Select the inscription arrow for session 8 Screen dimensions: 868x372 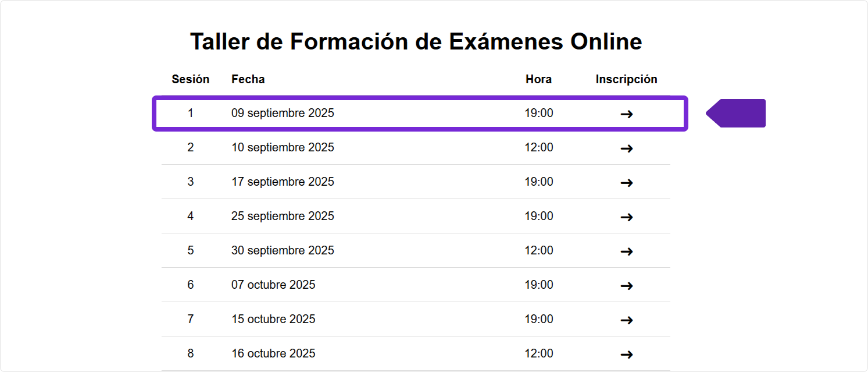coord(626,355)
